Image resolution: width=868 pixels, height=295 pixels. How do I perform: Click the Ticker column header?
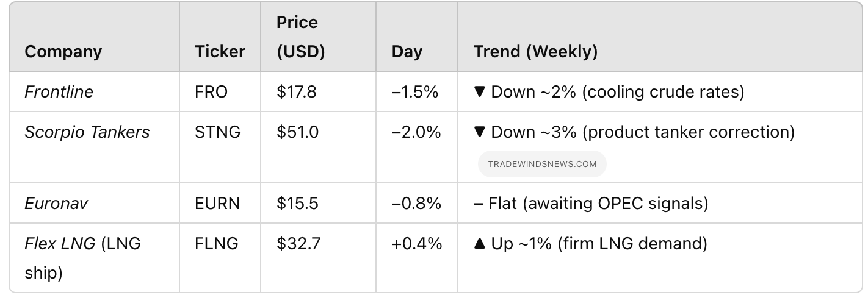[x=220, y=51]
